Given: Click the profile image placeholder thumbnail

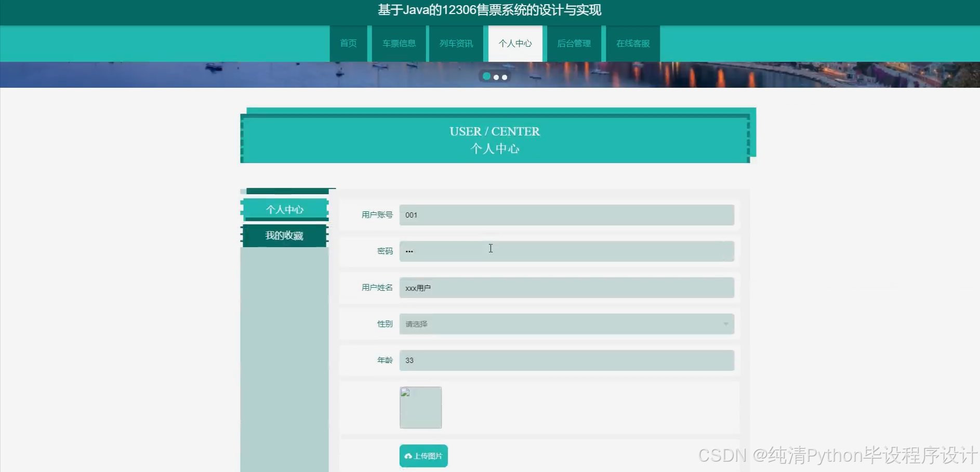Looking at the screenshot, I should [420, 407].
